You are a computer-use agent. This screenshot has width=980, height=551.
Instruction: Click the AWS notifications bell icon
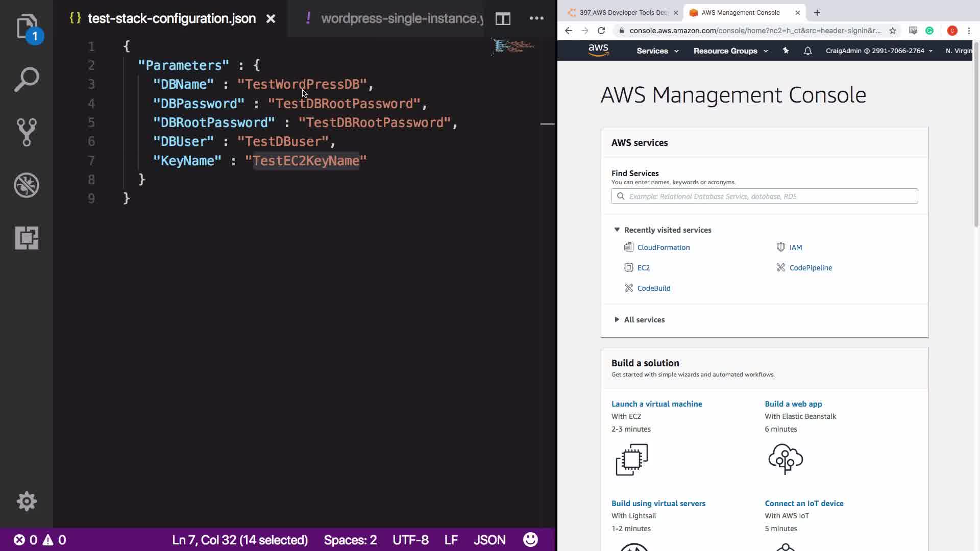[807, 51]
